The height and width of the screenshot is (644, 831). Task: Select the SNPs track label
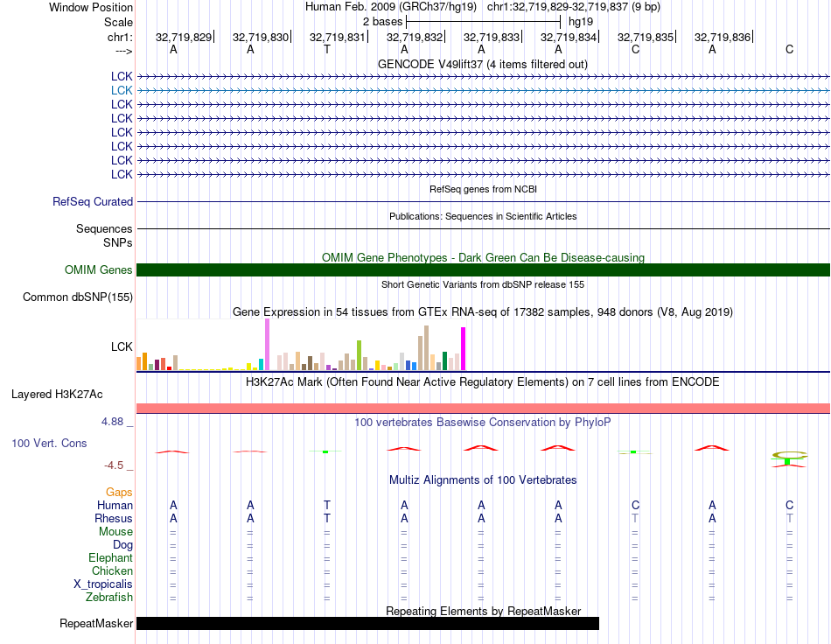coord(118,242)
